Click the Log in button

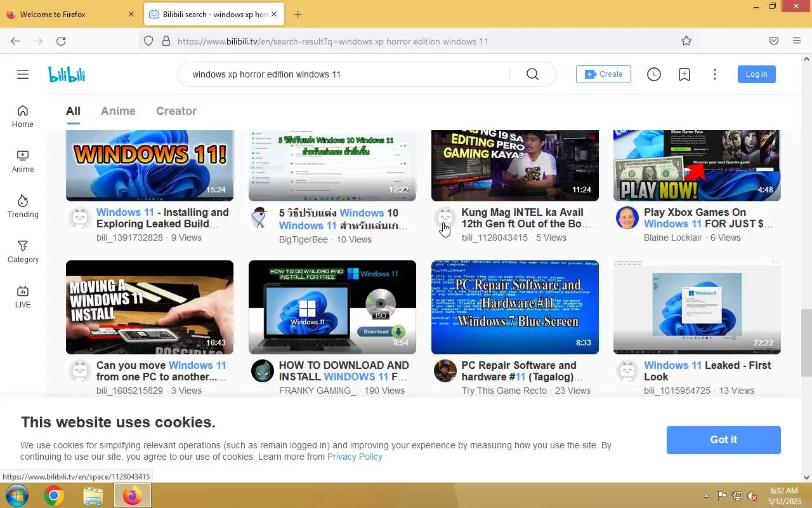point(756,74)
